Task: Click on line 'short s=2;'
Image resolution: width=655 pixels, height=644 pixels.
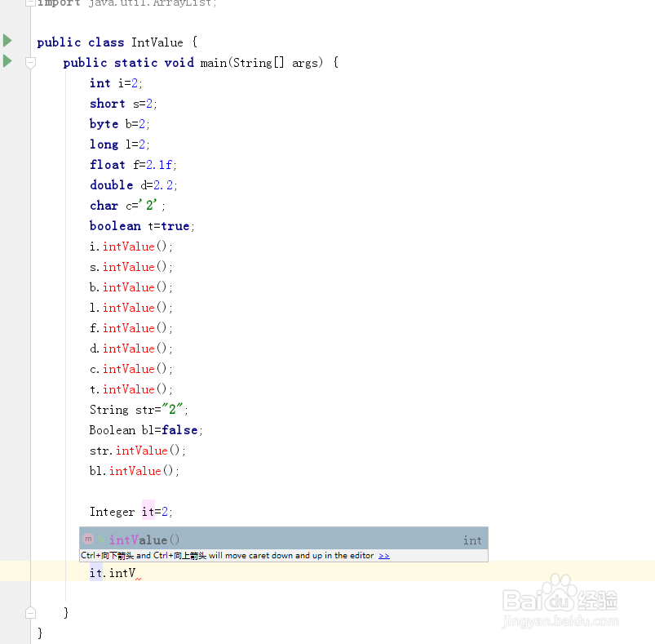Action: point(123,104)
